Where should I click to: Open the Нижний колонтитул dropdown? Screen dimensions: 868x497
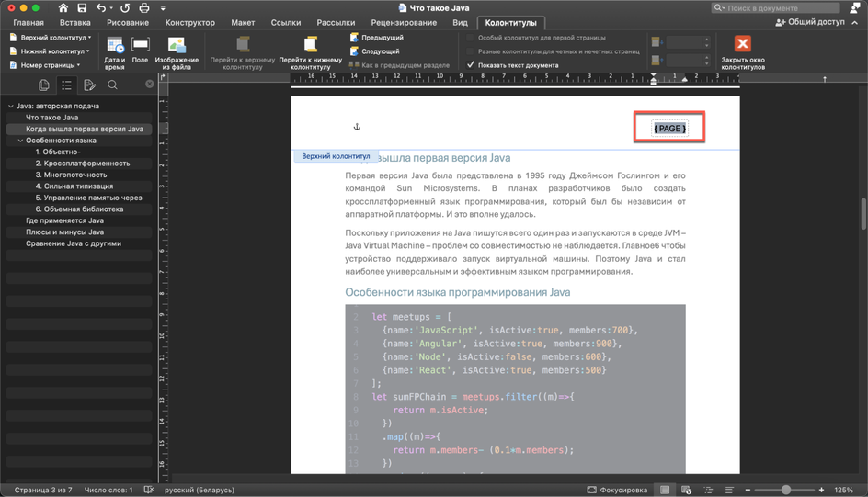click(50, 51)
